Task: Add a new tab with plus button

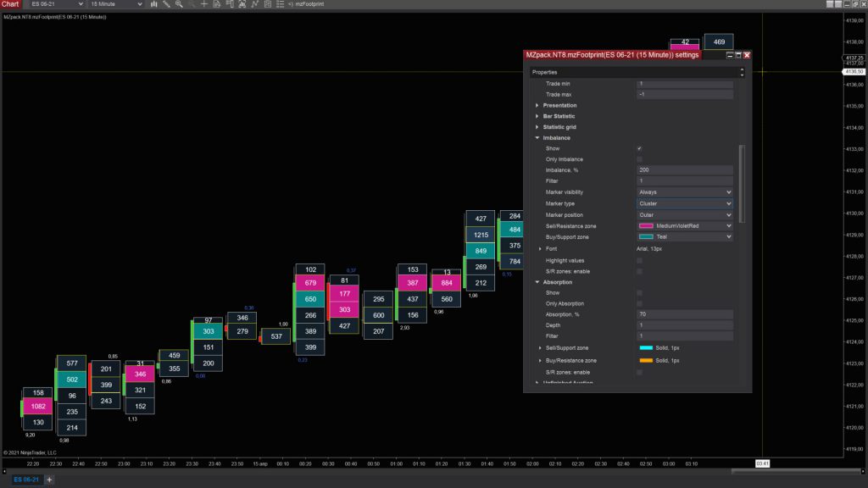Action: pyautogui.click(x=49, y=480)
